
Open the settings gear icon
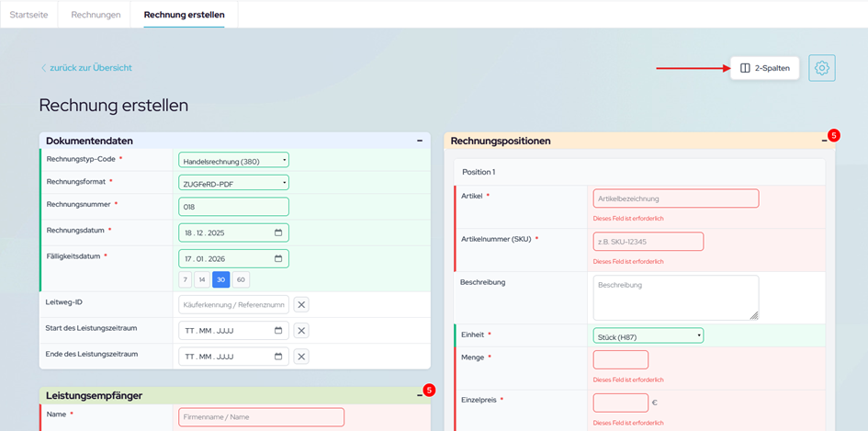pos(822,68)
